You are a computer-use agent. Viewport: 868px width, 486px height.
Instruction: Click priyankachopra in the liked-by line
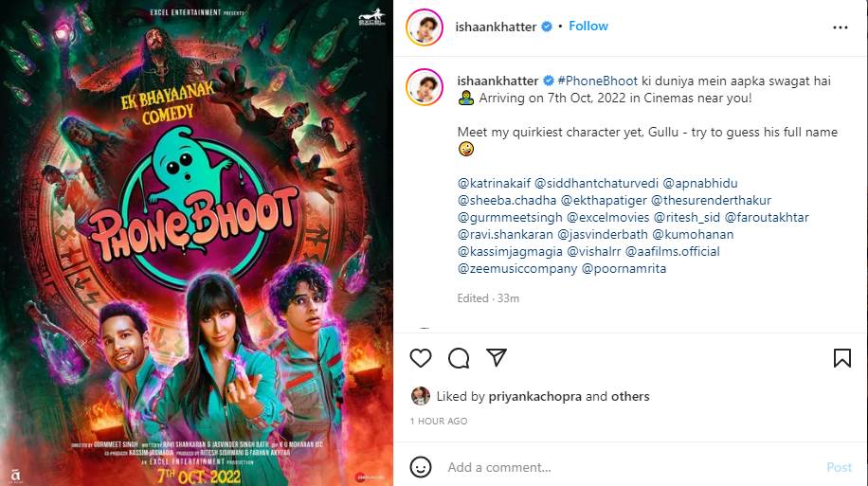[x=534, y=396]
